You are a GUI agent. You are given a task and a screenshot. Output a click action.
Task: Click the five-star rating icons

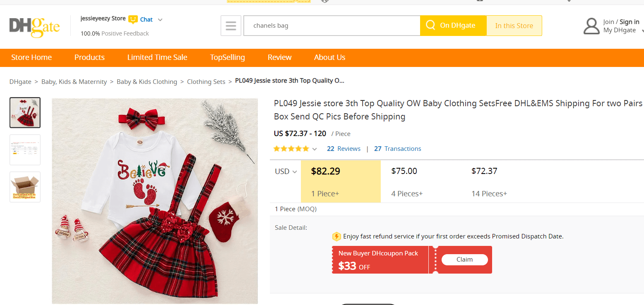291,149
